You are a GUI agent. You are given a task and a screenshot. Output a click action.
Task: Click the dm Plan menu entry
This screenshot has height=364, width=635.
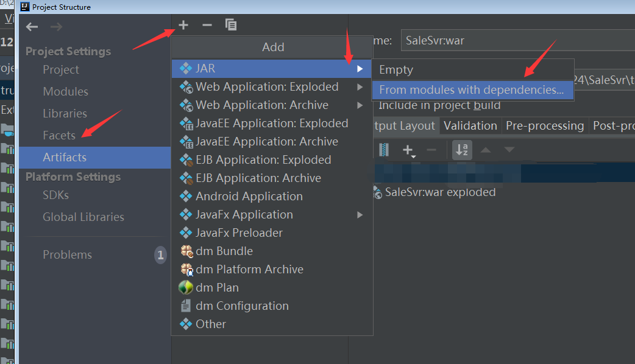point(272,287)
